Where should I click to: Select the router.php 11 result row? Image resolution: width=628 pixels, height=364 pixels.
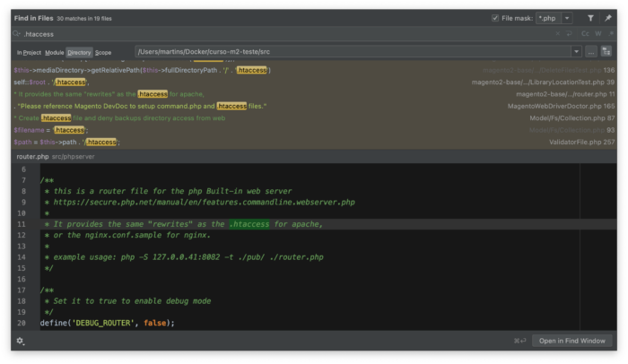point(314,94)
